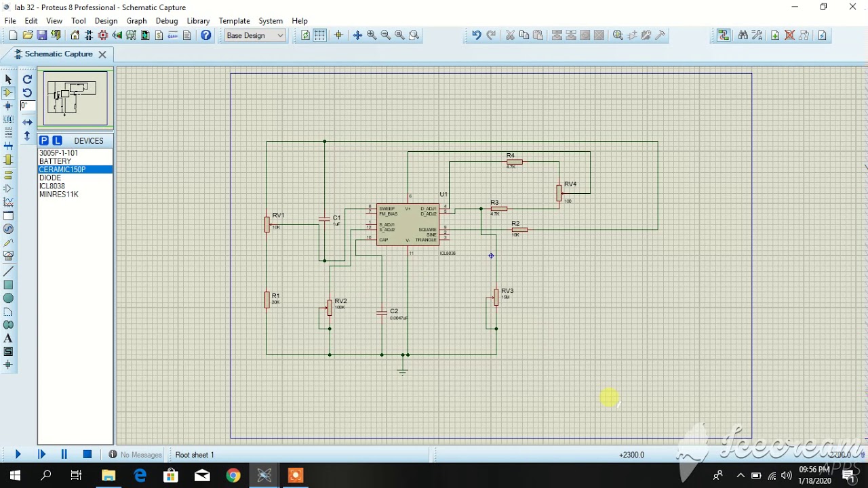This screenshot has width=868, height=488.
Task: Click the Redraw Display icon
Action: (306, 35)
